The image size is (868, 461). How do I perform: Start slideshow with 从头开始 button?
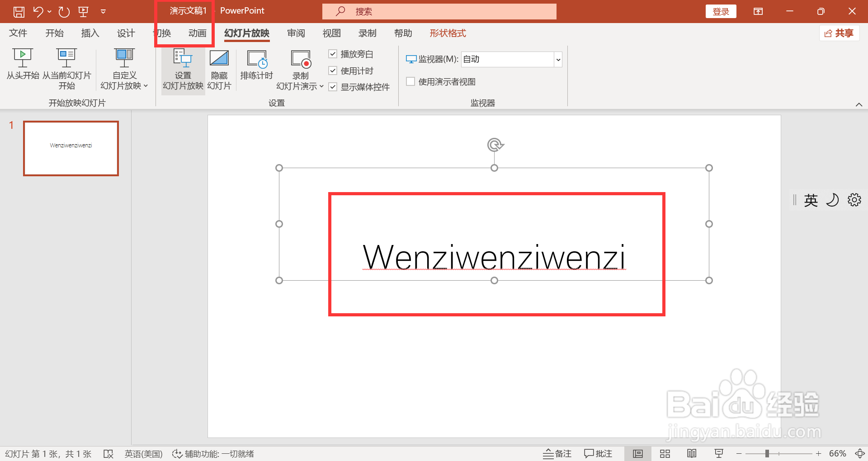click(23, 64)
